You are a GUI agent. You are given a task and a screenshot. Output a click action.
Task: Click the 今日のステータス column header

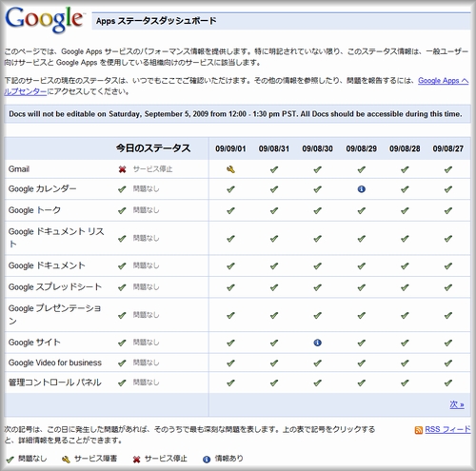coord(153,148)
